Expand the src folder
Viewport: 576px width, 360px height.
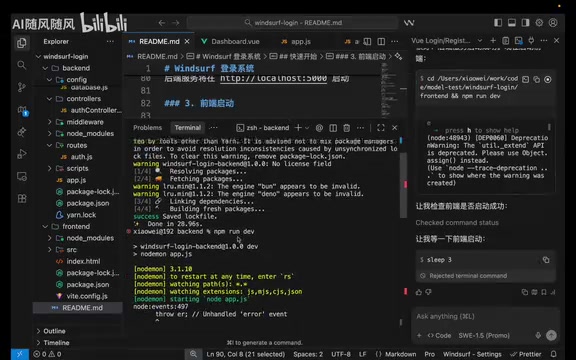(50, 250)
